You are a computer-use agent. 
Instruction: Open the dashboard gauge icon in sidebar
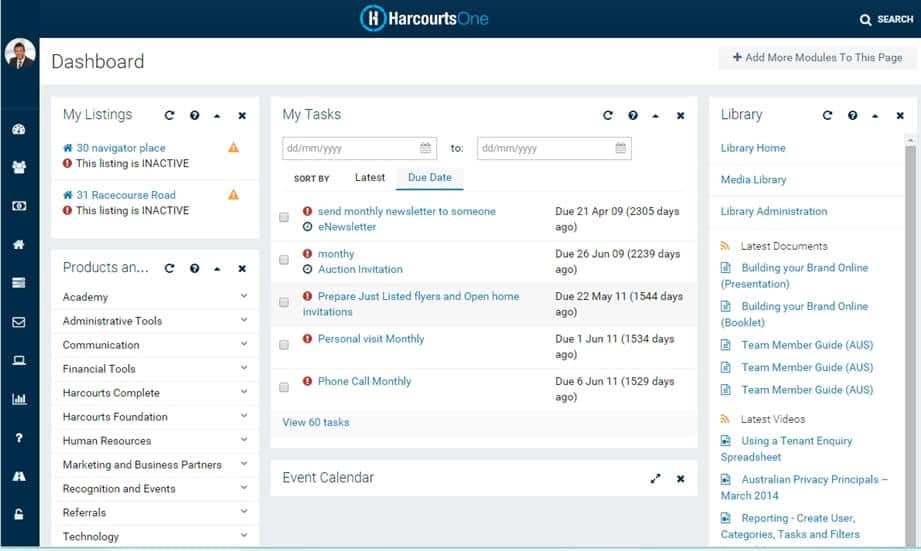(19, 129)
